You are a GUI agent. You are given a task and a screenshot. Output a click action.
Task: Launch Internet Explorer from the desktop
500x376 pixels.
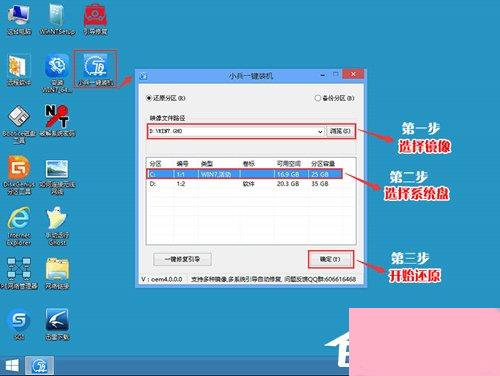(19, 227)
